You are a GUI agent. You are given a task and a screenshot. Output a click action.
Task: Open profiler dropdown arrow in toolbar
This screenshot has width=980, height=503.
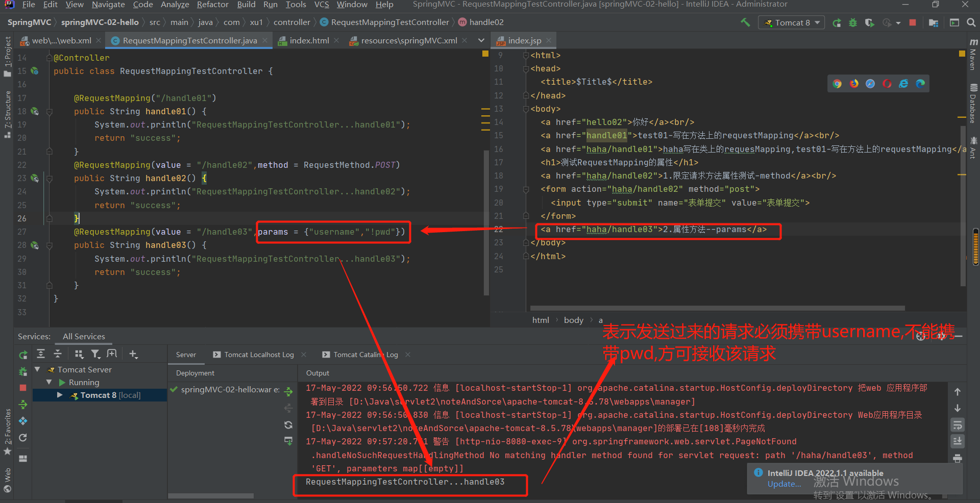point(898,22)
